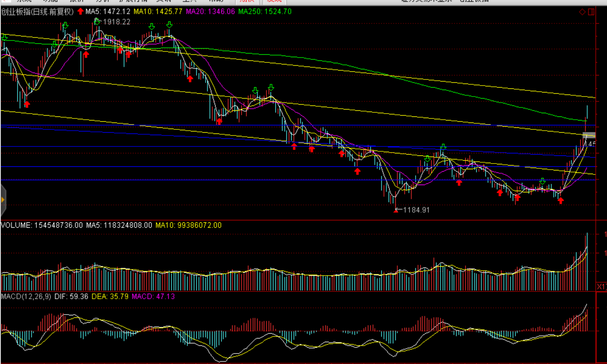Image resolution: width=607 pixels, height=364 pixels.
Task: Select the magenta MA20 indicator label
Action: pos(210,12)
